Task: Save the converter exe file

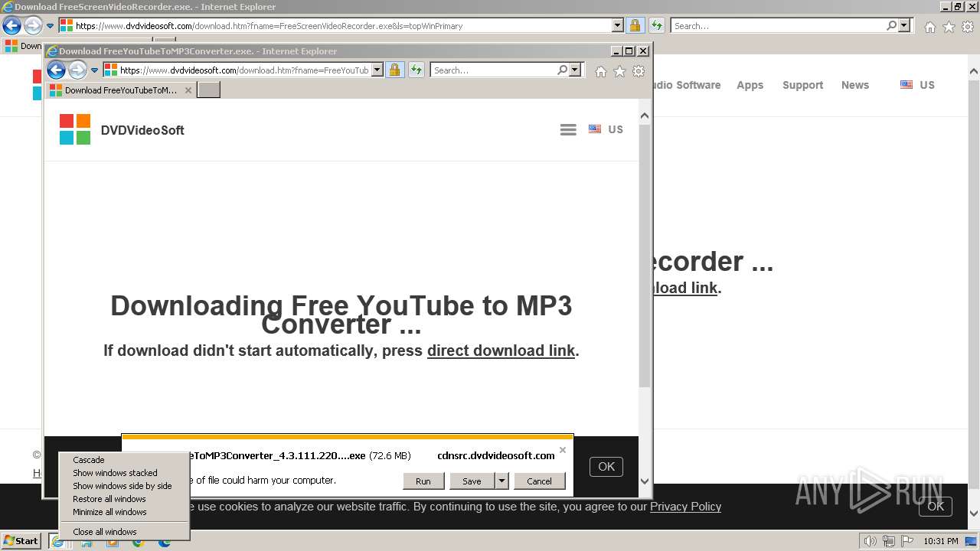Action: (472, 481)
